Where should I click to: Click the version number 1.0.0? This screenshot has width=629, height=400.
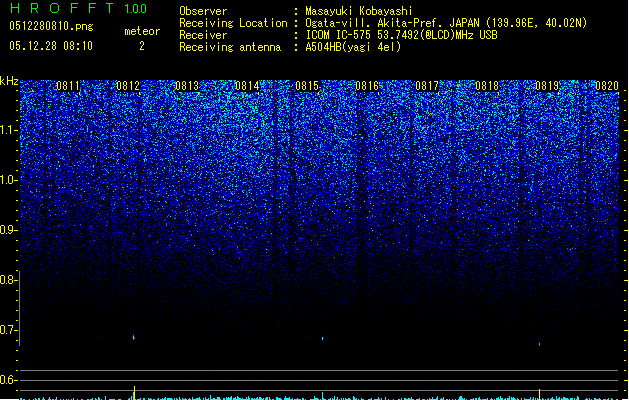pos(136,8)
